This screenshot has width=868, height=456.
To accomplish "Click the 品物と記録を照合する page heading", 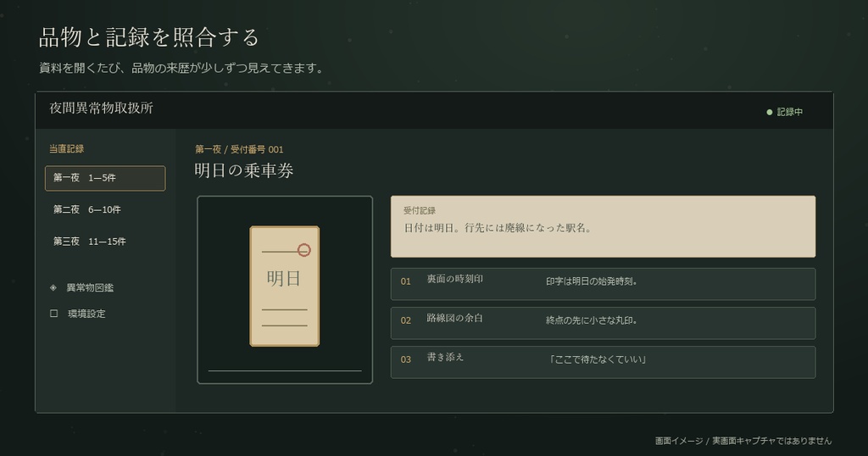I will pyautogui.click(x=149, y=37).
